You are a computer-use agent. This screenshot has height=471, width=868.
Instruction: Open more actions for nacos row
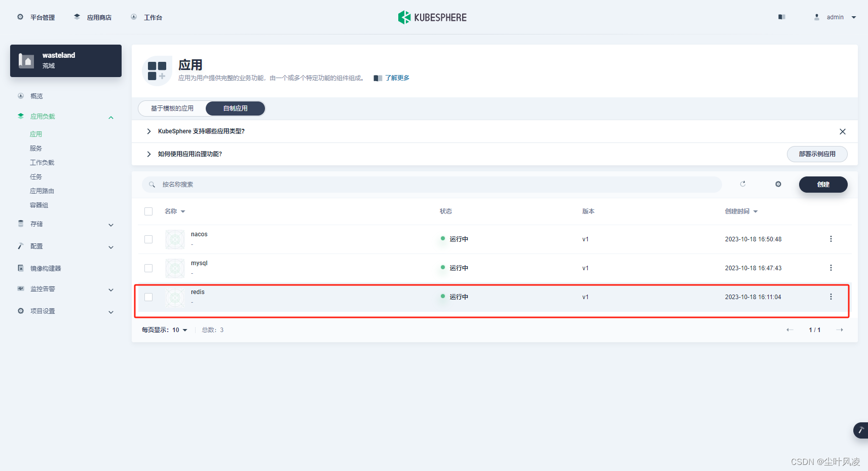[831, 239]
